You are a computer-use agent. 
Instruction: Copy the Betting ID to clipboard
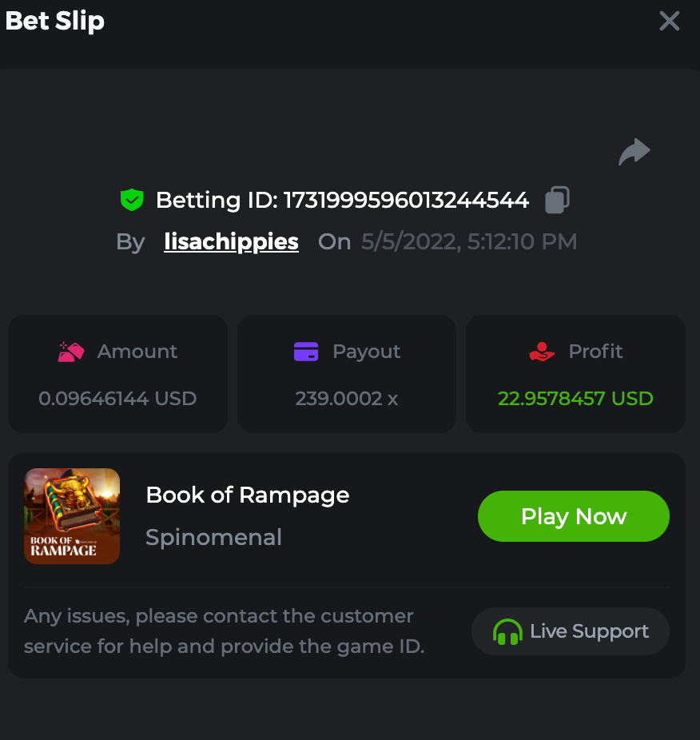[557, 200]
